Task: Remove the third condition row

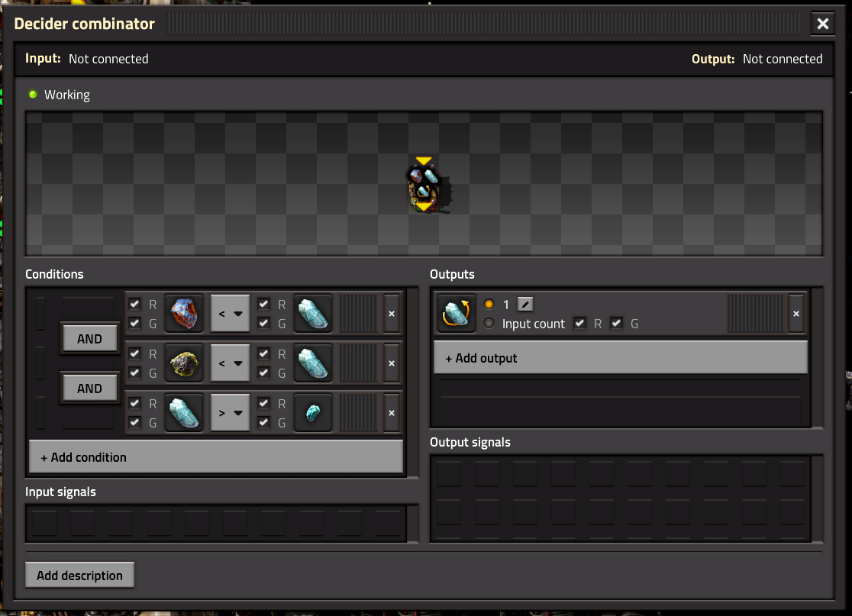Action: [x=392, y=413]
